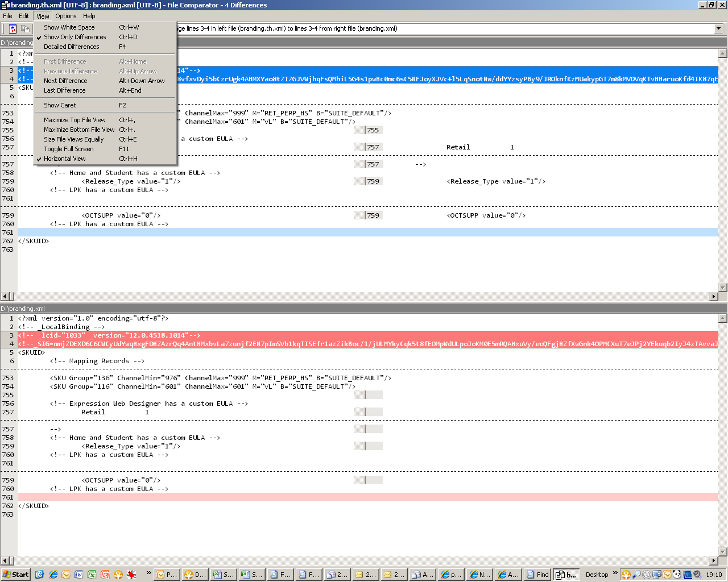Viewport: 728px width, 582px height.
Task: Click top pane horizontal scroll right arrow
Action: [714, 297]
